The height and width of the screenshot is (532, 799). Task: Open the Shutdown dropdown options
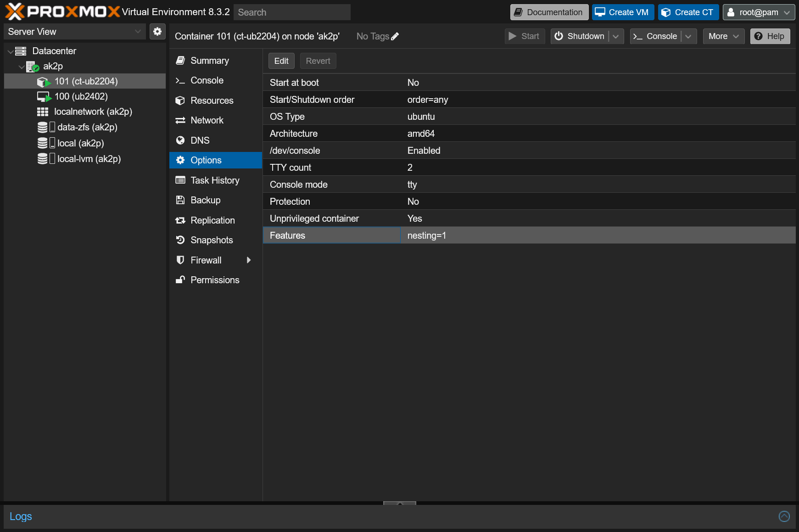click(x=615, y=36)
